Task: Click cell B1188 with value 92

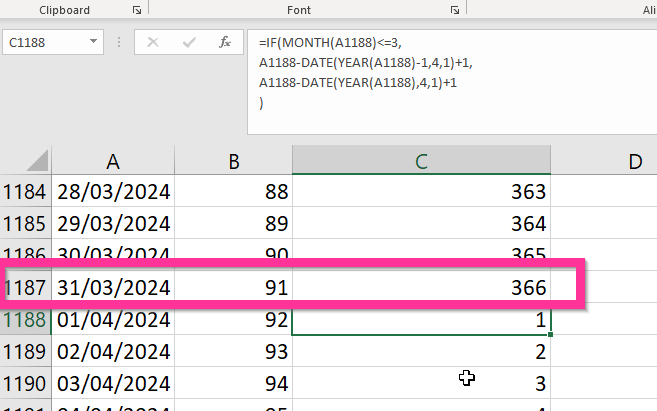Action: (233, 321)
